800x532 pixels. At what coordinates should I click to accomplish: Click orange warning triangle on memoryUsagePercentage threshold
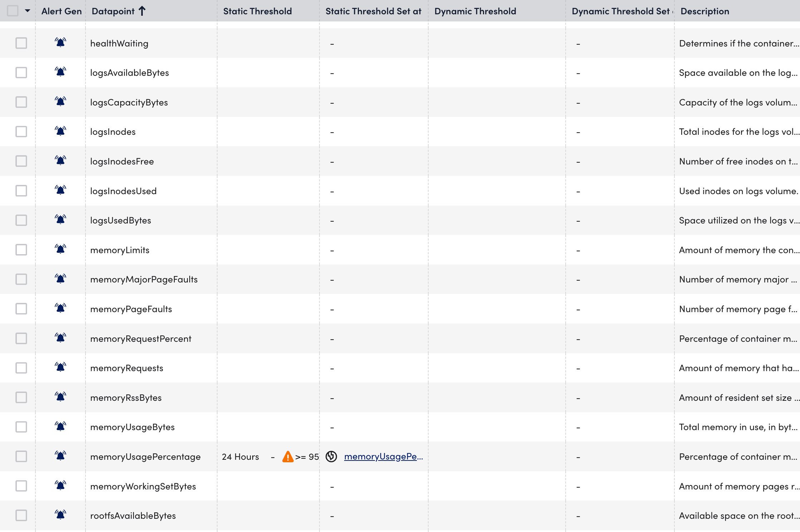(288, 457)
